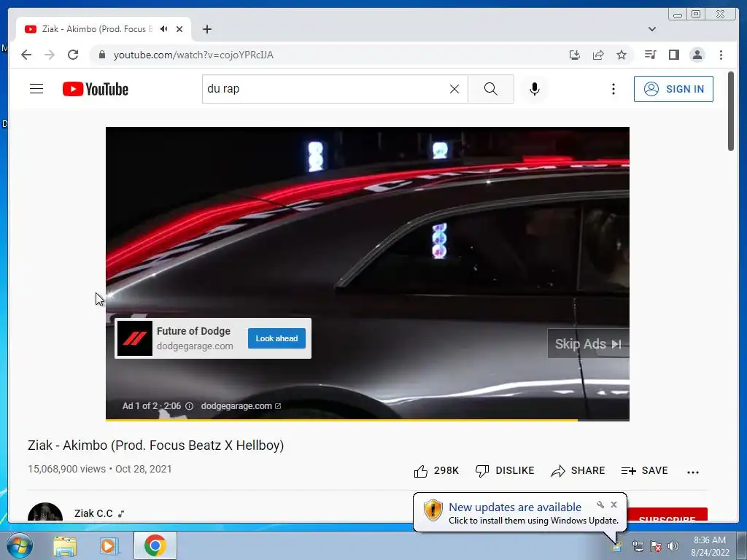Open Dodge logo ad thumbnail
This screenshot has width=747, height=560.
pos(134,338)
